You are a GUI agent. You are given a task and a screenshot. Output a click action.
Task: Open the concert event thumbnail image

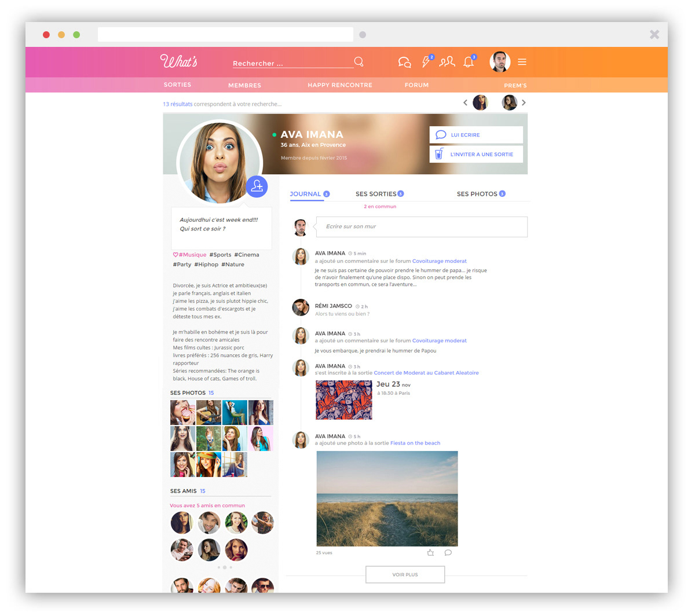344,400
